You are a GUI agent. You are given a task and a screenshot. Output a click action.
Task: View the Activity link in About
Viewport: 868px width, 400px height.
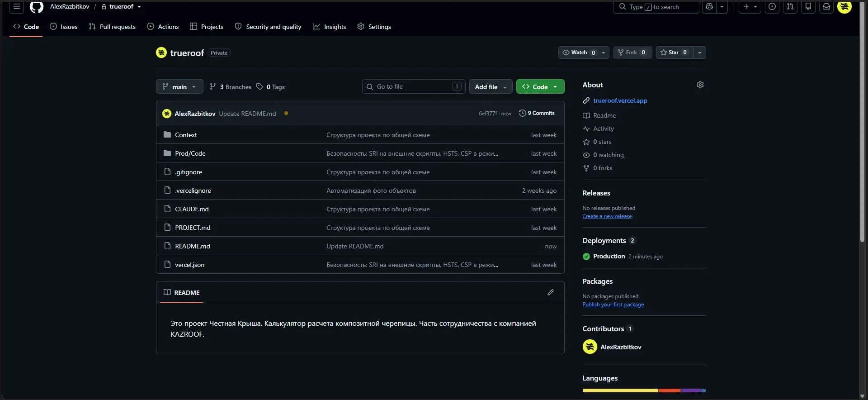click(604, 129)
